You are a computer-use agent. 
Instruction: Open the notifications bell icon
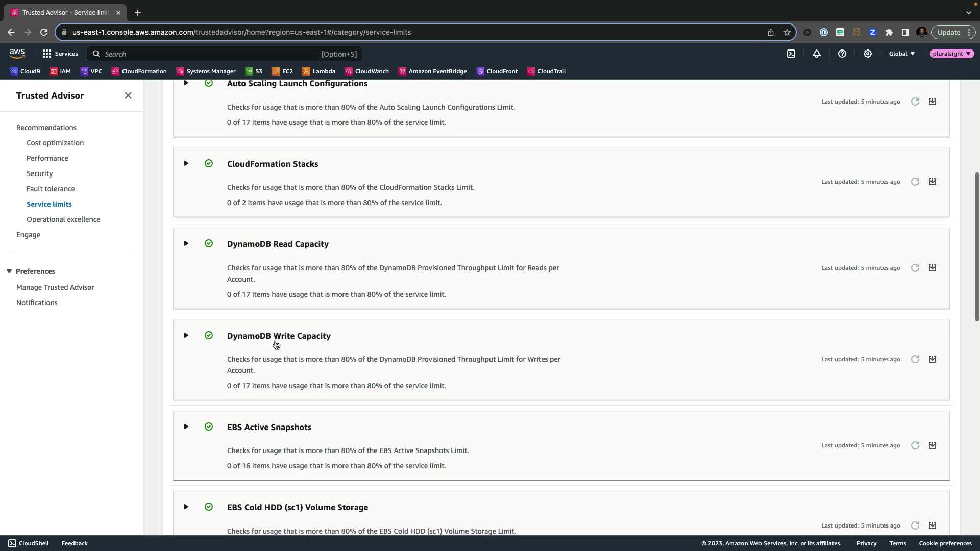816,54
